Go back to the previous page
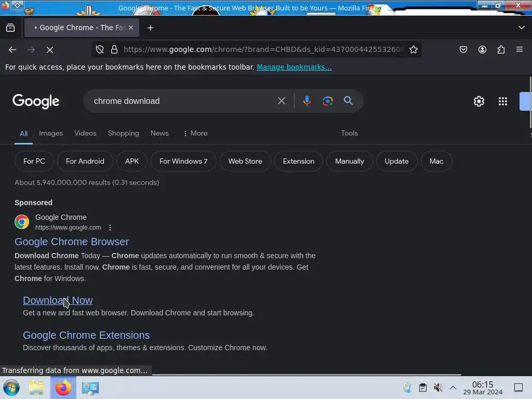 [x=12, y=50]
